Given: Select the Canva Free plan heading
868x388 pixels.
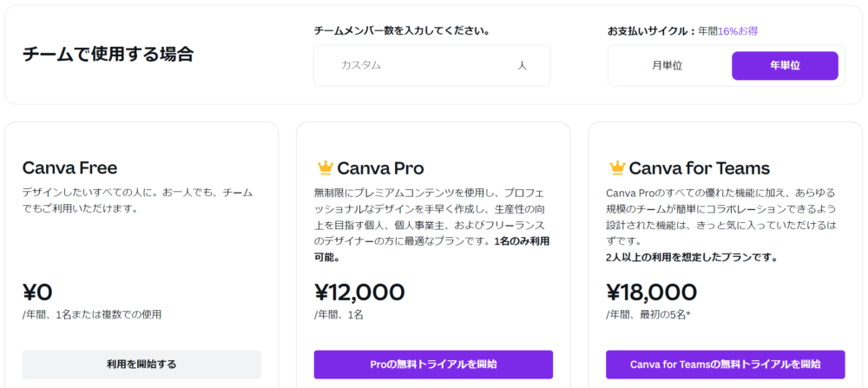Looking at the screenshot, I should pos(69,168).
